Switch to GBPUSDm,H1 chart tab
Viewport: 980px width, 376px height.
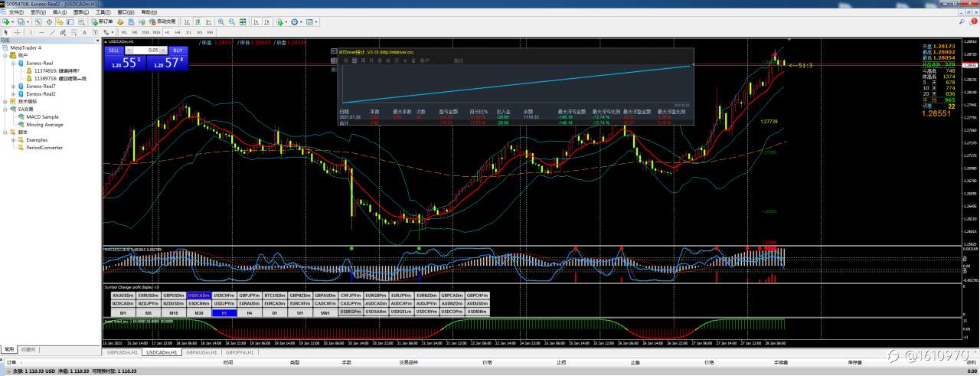coord(122,353)
